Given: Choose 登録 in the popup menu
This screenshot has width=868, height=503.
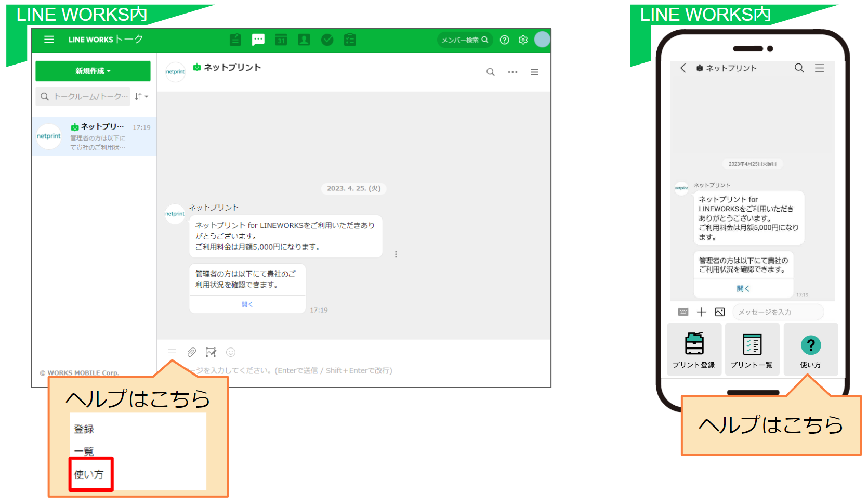Looking at the screenshot, I should pos(84,429).
